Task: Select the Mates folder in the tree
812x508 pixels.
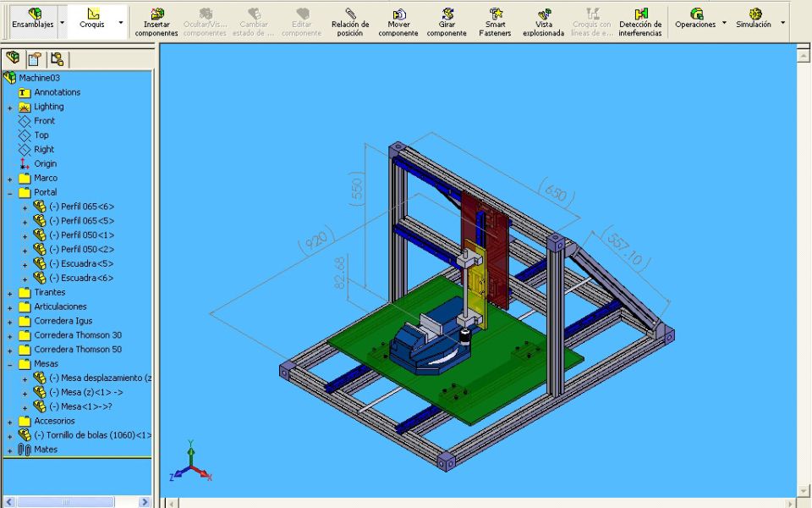Action: 46,450
